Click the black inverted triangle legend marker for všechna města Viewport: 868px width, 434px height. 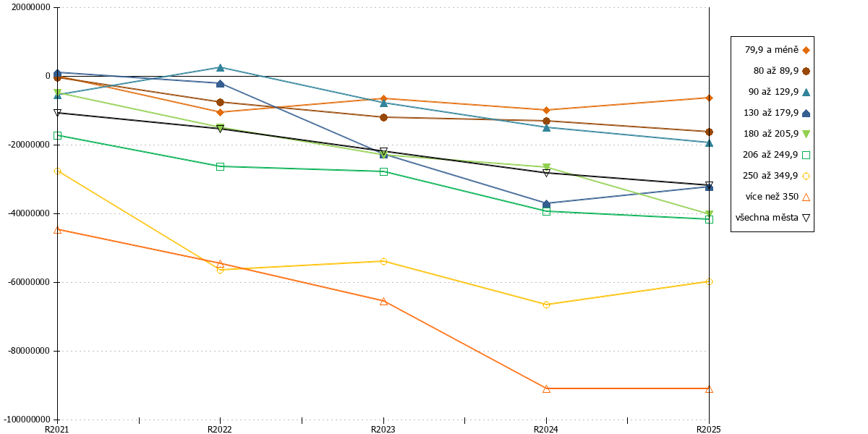click(x=806, y=218)
